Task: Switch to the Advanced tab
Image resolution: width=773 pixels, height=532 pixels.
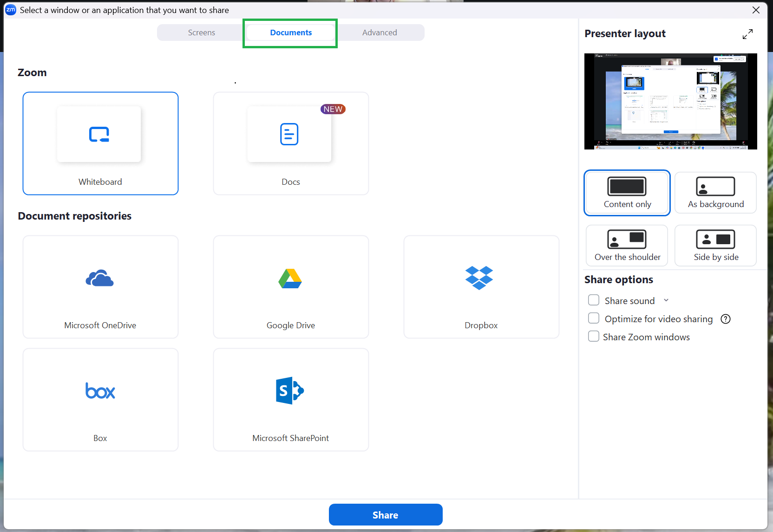Action: pyautogui.click(x=380, y=32)
